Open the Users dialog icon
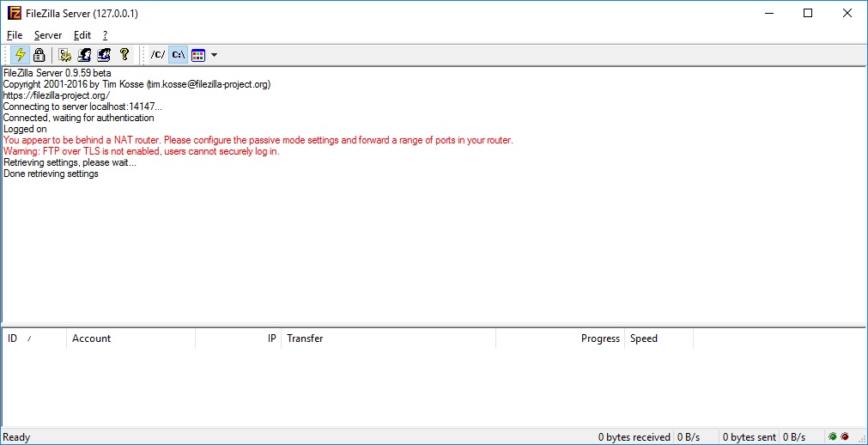868x445 pixels. point(85,55)
